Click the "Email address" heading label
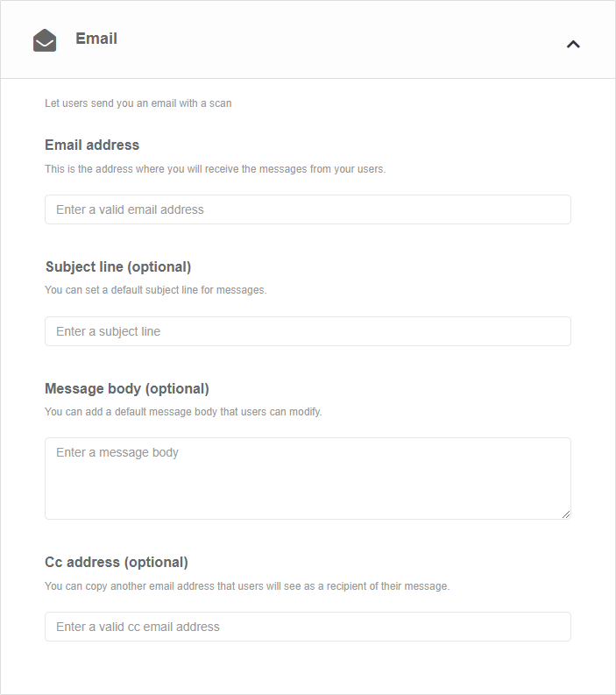Viewport: 616px width, 695px height. coord(92,145)
